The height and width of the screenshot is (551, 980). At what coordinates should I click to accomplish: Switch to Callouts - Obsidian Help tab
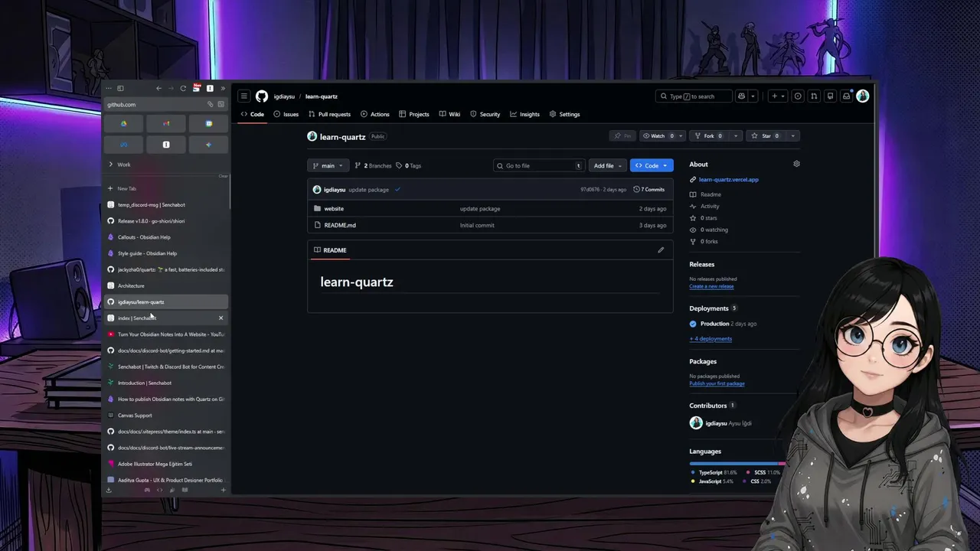click(166, 237)
